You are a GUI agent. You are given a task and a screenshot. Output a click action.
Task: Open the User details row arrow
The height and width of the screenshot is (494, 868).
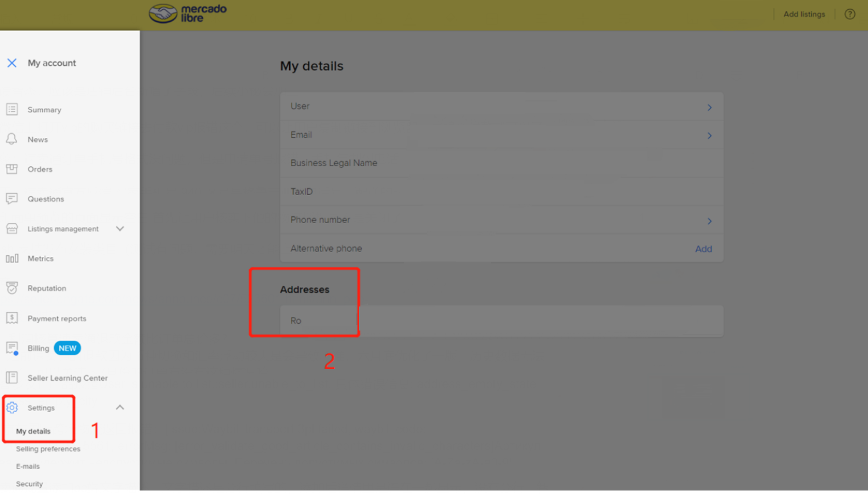point(709,107)
